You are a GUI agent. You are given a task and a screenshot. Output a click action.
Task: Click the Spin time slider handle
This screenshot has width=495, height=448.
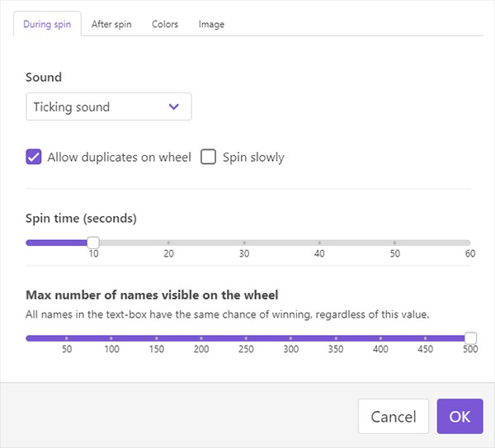[93, 243]
